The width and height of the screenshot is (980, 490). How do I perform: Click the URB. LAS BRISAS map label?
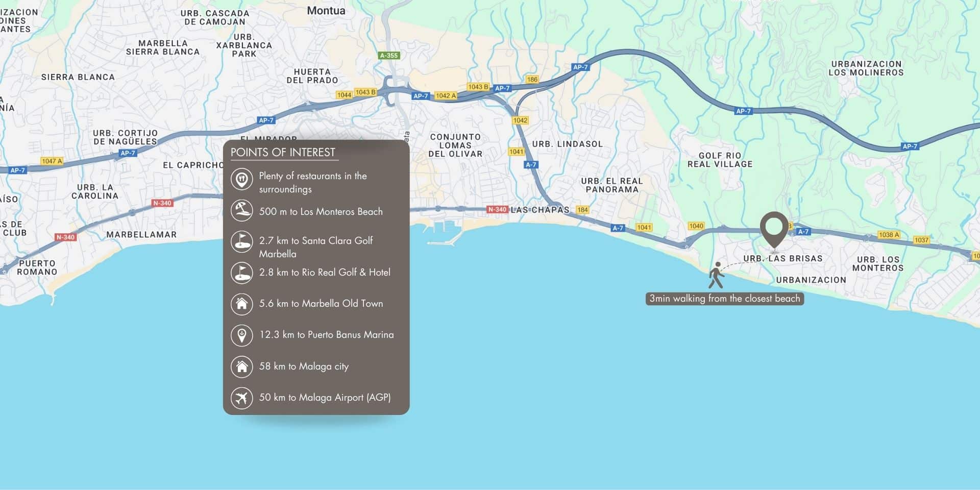[782, 259]
